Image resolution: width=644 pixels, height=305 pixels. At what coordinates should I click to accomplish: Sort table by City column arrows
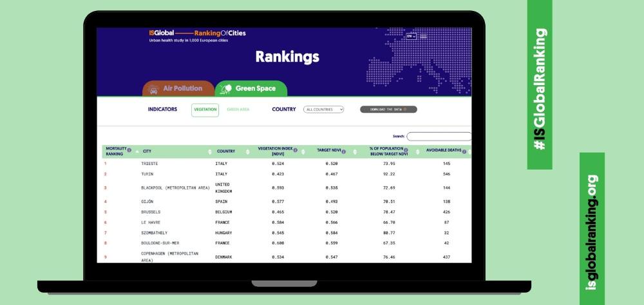pyautogui.click(x=210, y=152)
